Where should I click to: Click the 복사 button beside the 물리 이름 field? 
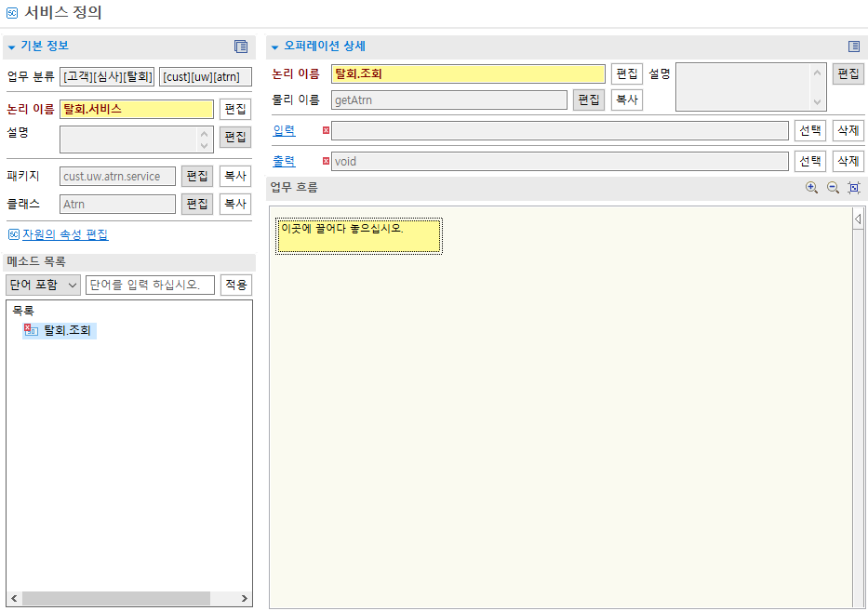pos(626,98)
